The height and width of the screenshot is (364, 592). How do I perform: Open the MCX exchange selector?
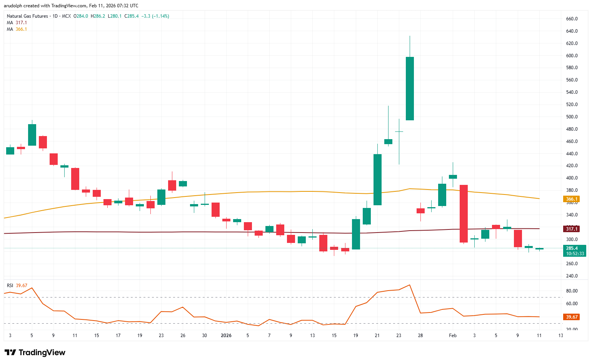pyautogui.click(x=66, y=16)
